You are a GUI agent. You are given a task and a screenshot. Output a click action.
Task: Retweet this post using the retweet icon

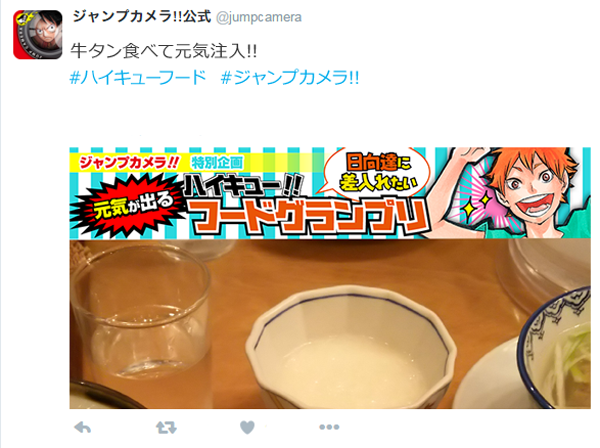tap(166, 427)
